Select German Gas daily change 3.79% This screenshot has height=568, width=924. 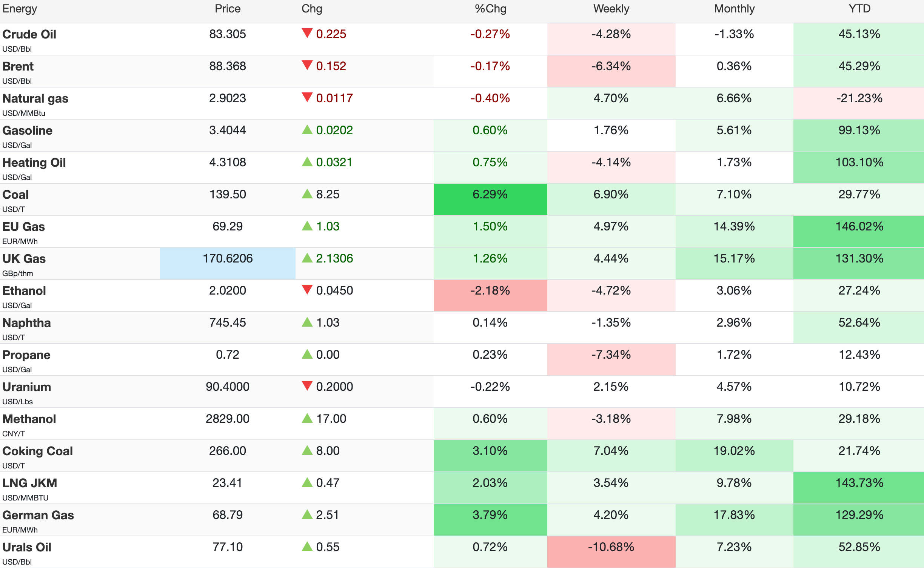490,520
